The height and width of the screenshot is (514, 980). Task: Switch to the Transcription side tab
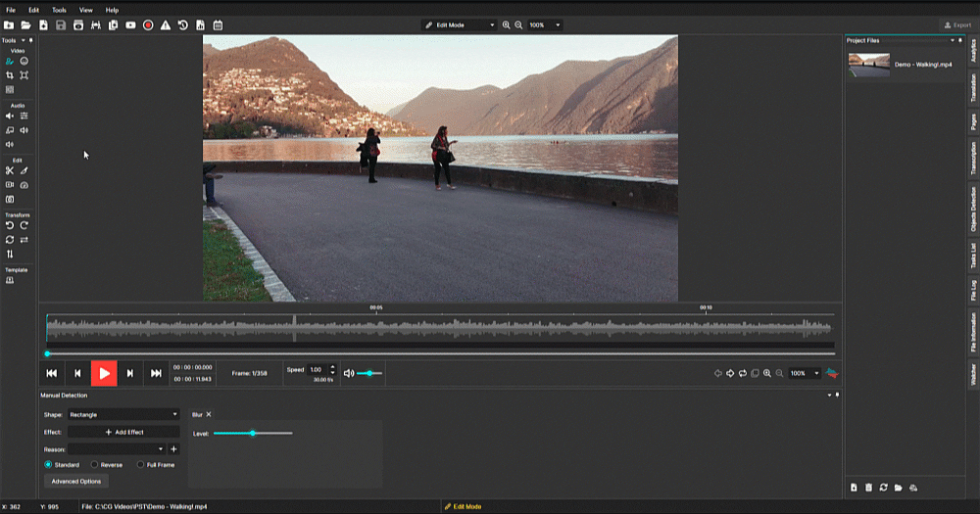(x=973, y=161)
